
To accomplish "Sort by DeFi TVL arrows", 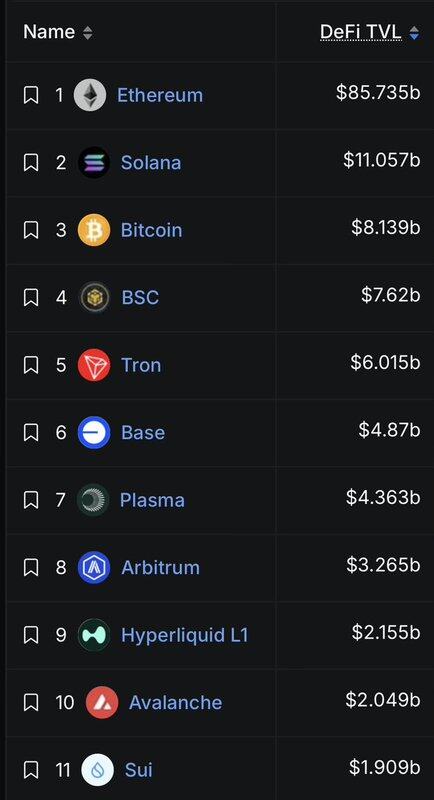I will click(x=415, y=34).
